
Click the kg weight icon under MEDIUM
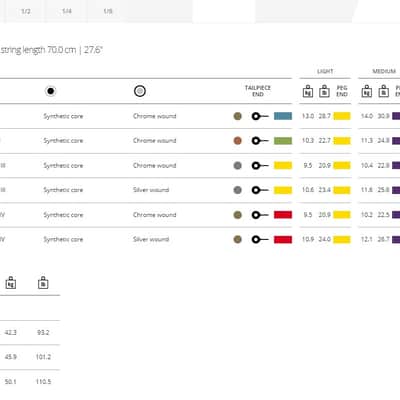point(367,91)
